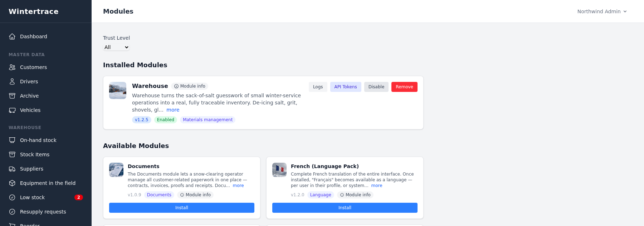
Task: Expand French pack description with more
Action: point(377,186)
